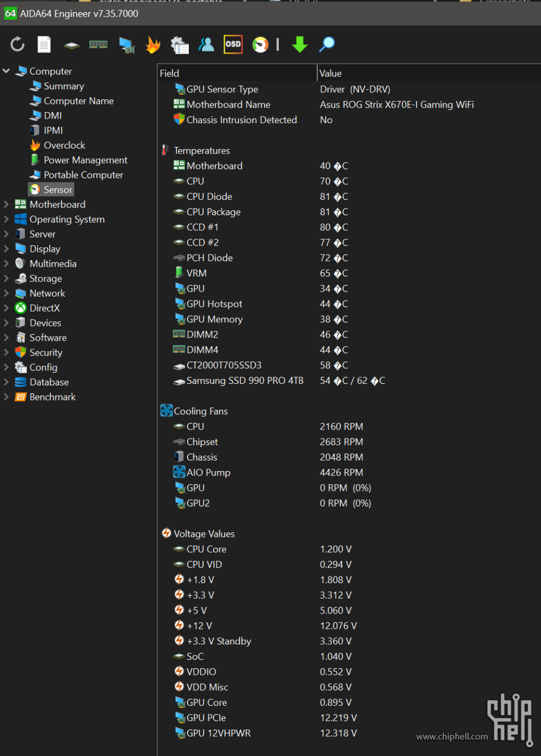Expand the Operating System node chevron
This screenshot has height=756, width=541.
7,219
